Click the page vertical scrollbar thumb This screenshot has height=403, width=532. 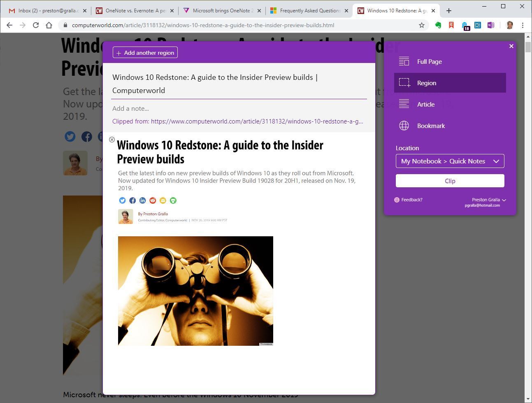528,47
